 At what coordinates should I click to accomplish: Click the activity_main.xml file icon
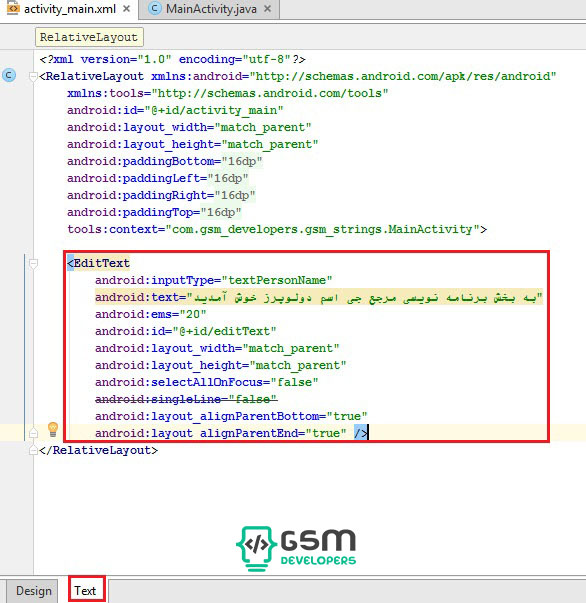click(x=13, y=8)
